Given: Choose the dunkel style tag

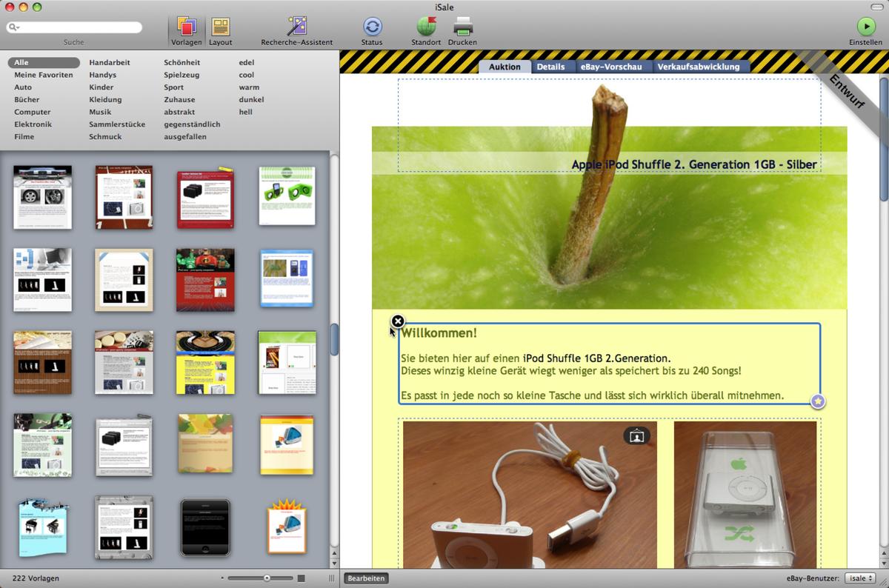Looking at the screenshot, I should click(x=252, y=99).
